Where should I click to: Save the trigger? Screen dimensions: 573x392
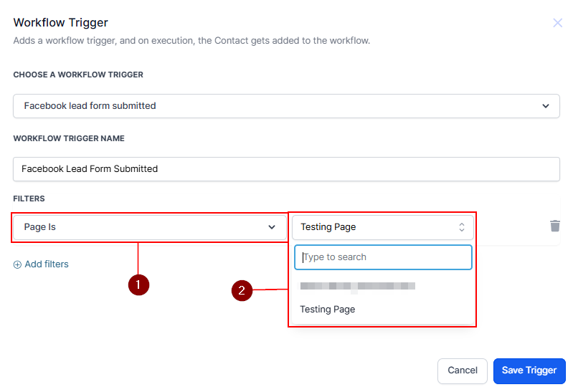coord(529,371)
